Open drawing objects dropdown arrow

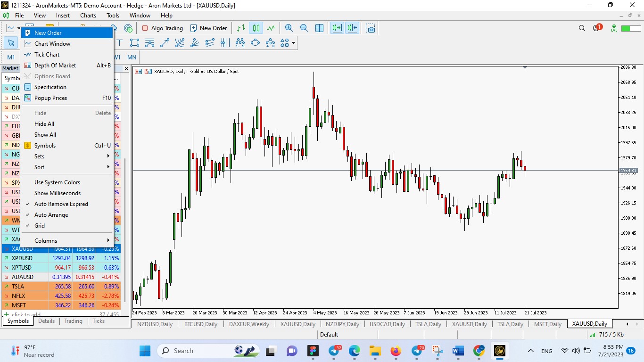(x=294, y=43)
